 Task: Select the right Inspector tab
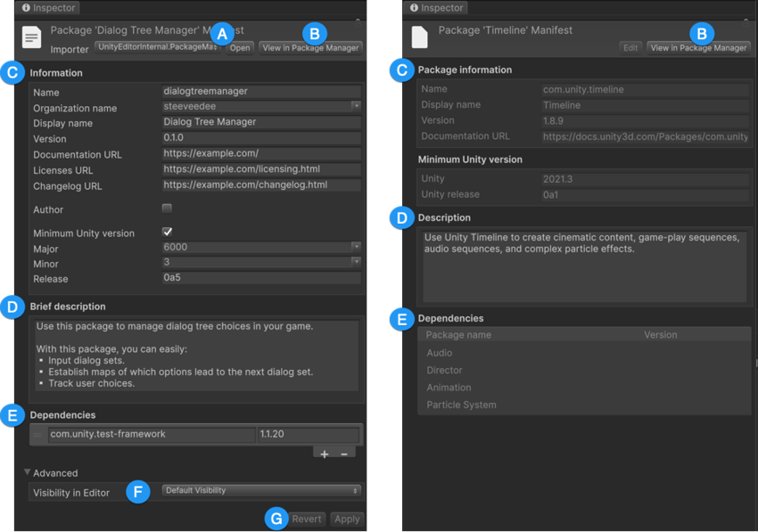439,7
